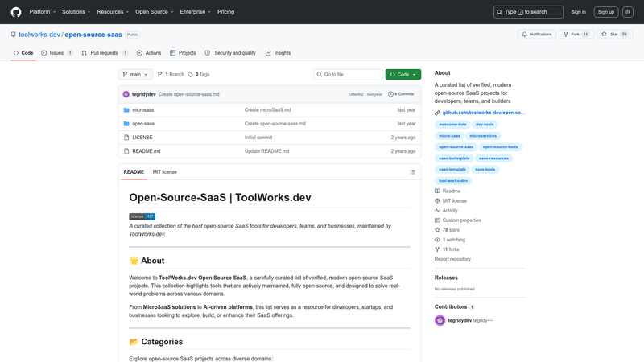Image resolution: width=644 pixels, height=362 pixels.
Task: Click the Notifications button
Action: (537, 35)
